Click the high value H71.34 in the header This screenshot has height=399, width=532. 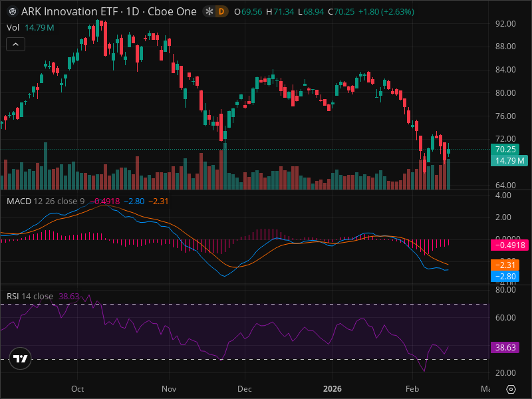click(x=280, y=11)
